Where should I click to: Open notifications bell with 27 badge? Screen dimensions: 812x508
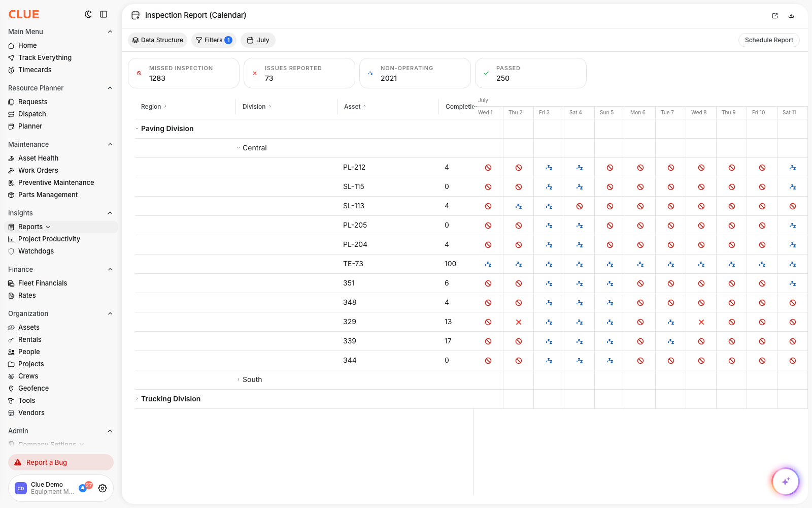click(x=84, y=487)
